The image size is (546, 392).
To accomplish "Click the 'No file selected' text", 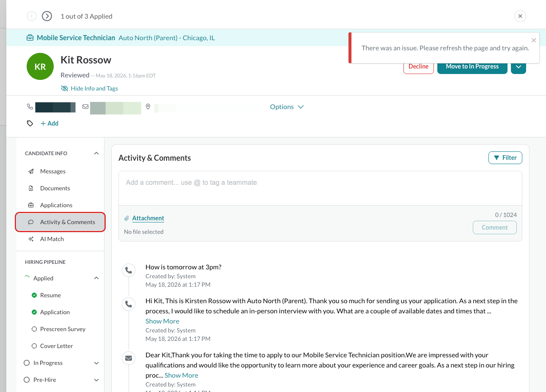I will click(144, 232).
